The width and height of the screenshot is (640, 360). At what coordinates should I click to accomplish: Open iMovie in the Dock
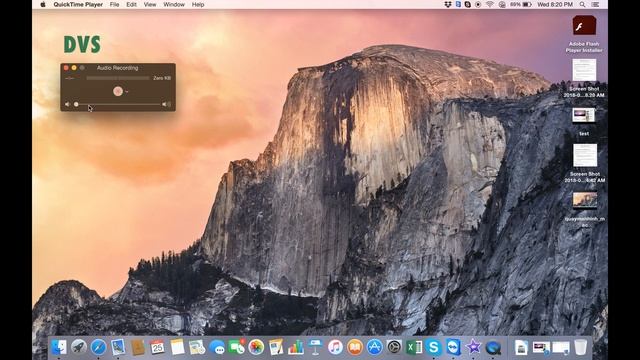click(x=473, y=347)
